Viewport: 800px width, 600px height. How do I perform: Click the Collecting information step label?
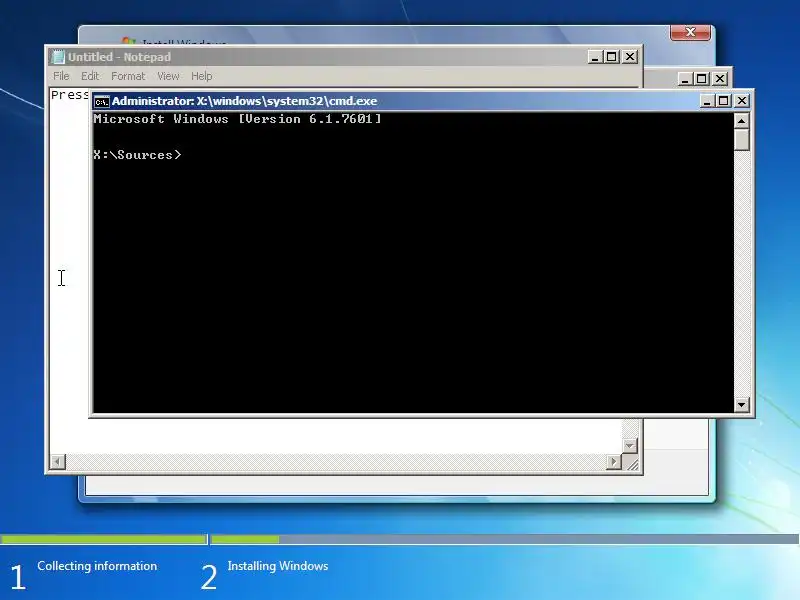[x=97, y=566]
